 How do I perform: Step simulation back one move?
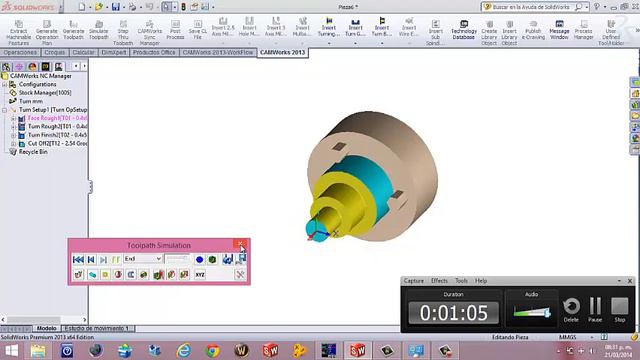coord(91,259)
